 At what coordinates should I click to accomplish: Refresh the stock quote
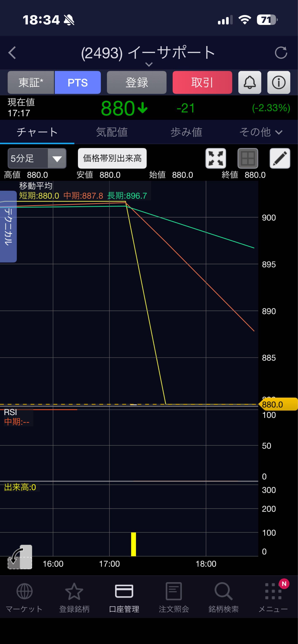[x=281, y=53]
